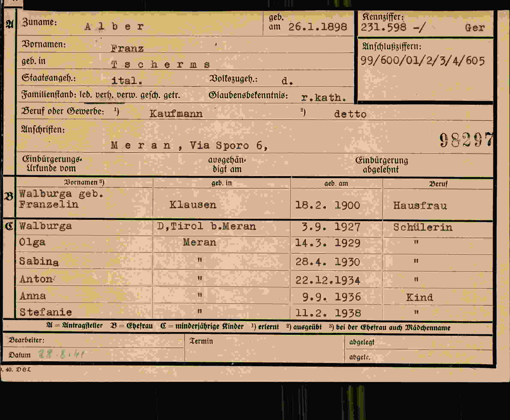This screenshot has width=510, height=420.
Task: Click the legend 'A = Antragsteller'
Action: [x=75, y=326]
